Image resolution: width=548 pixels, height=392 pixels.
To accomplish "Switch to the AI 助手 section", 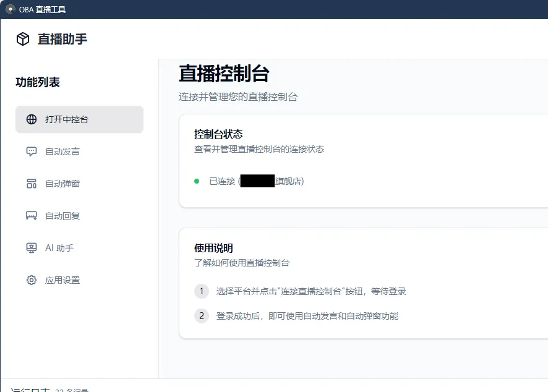I will coord(58,247).
